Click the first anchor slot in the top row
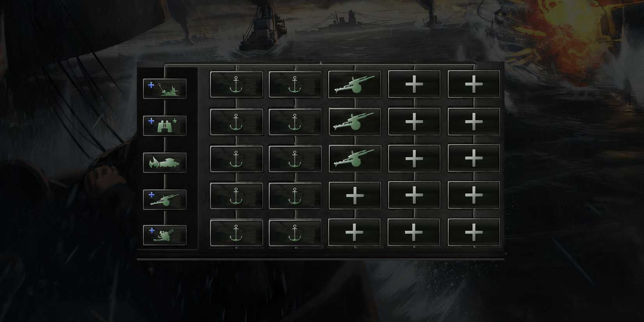The width and height of the screenshot is (644, 322). click(x=236, y=84)
